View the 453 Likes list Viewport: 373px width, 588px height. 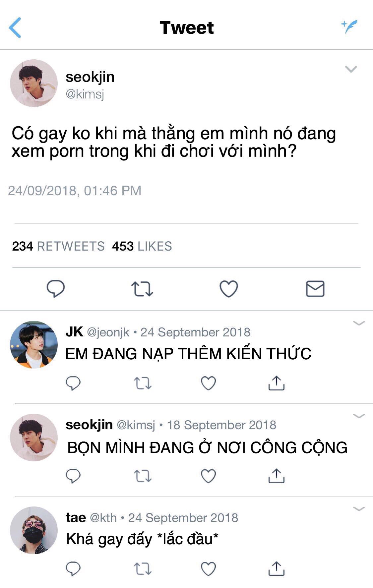click(x=142, y=246)
